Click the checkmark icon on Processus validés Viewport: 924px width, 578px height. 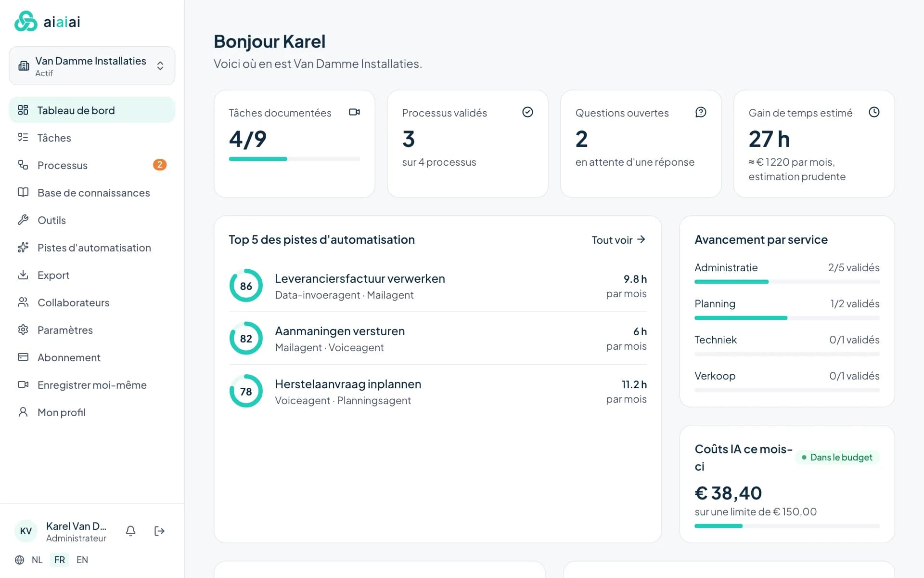(x=527, y=112)
